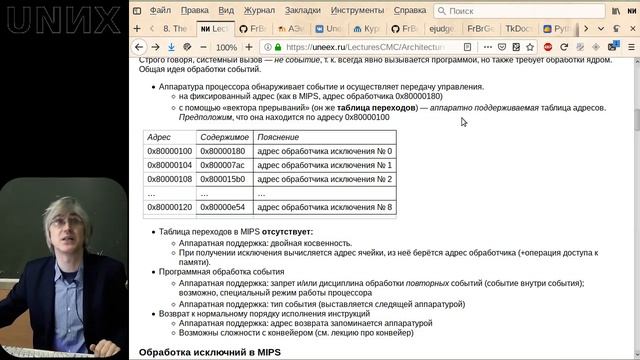The image size is (640, 360).
Task: Open the Закладки menu
Action: coord(302,10)
